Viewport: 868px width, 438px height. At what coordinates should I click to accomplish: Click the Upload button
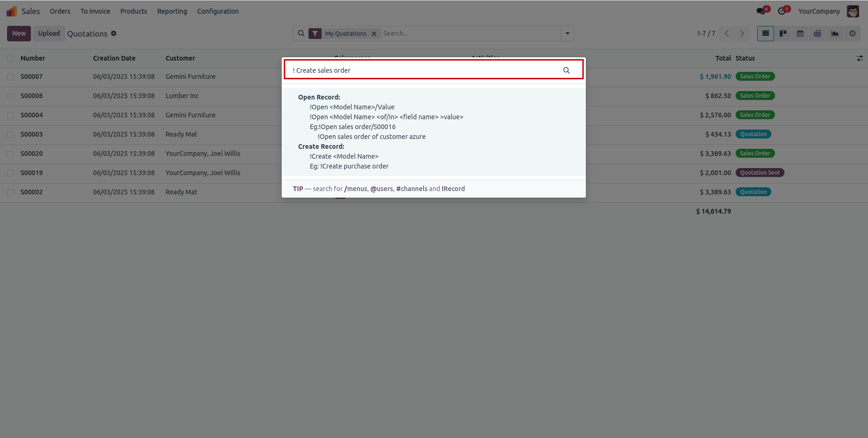(49, 33)
